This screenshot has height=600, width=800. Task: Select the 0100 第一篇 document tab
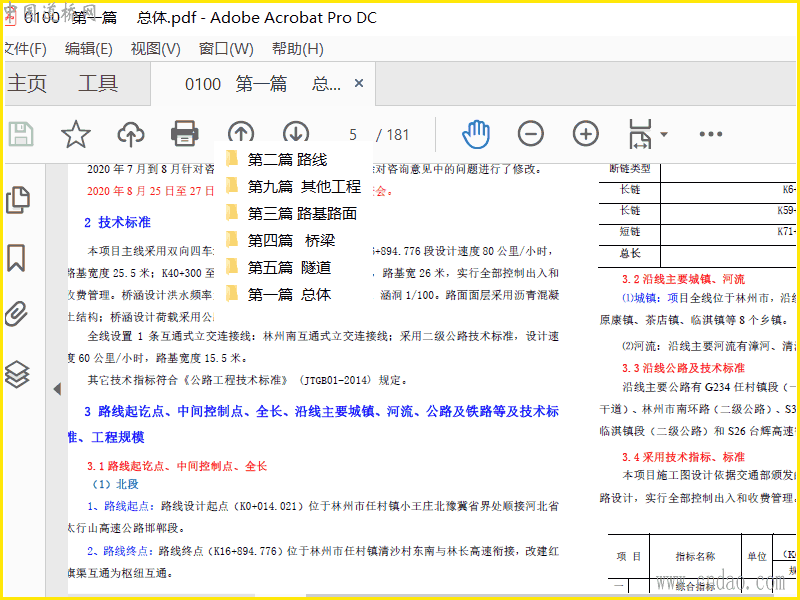coord(262,84)
